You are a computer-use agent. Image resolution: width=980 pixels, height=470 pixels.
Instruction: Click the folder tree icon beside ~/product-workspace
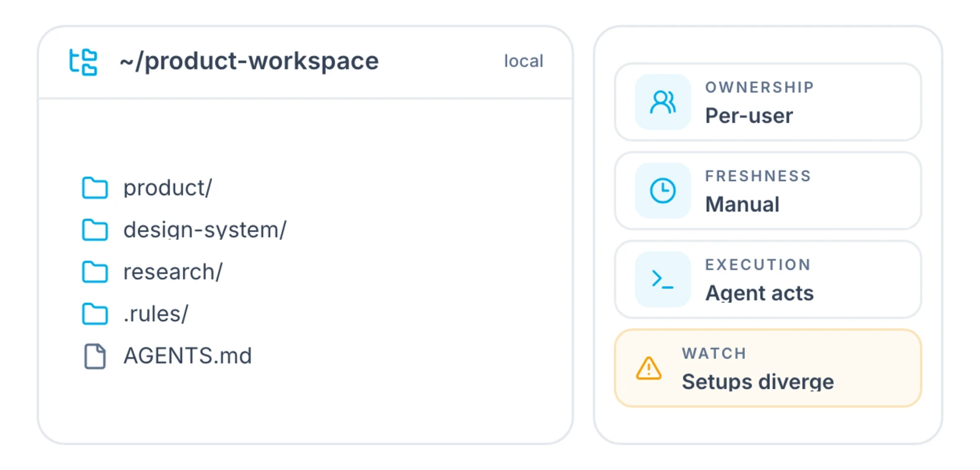pyautogui.click(x=83, y=62)
